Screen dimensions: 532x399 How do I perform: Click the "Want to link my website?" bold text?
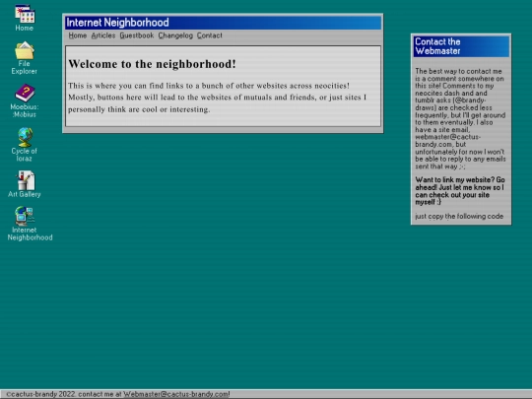pos(460,191)
